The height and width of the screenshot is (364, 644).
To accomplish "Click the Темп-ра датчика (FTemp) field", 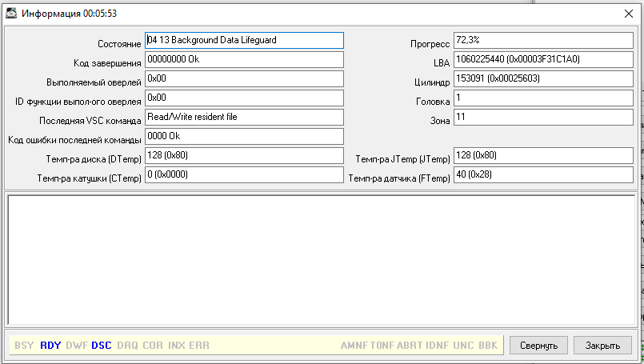I will [542, 174].
